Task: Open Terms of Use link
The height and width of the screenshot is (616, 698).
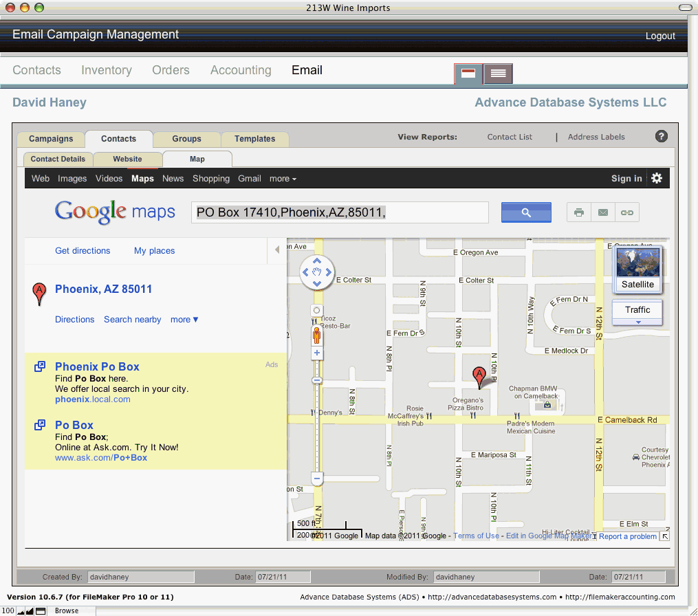Action: tap(476, 536)
